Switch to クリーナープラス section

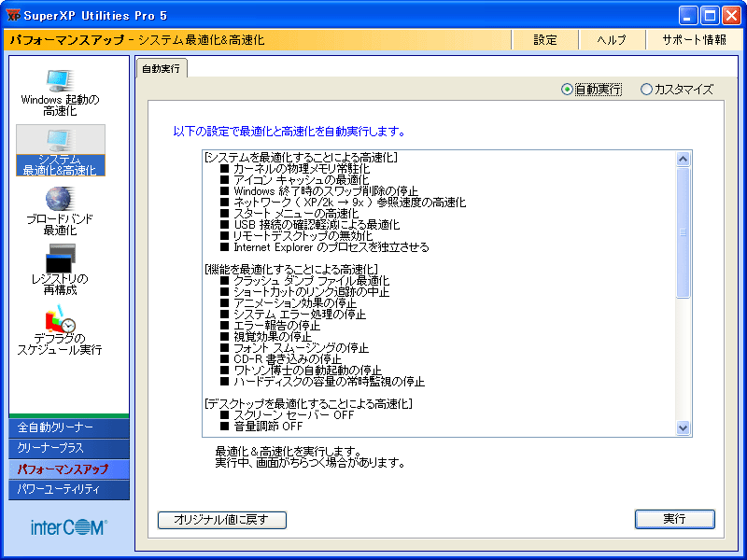pos(69,448)
